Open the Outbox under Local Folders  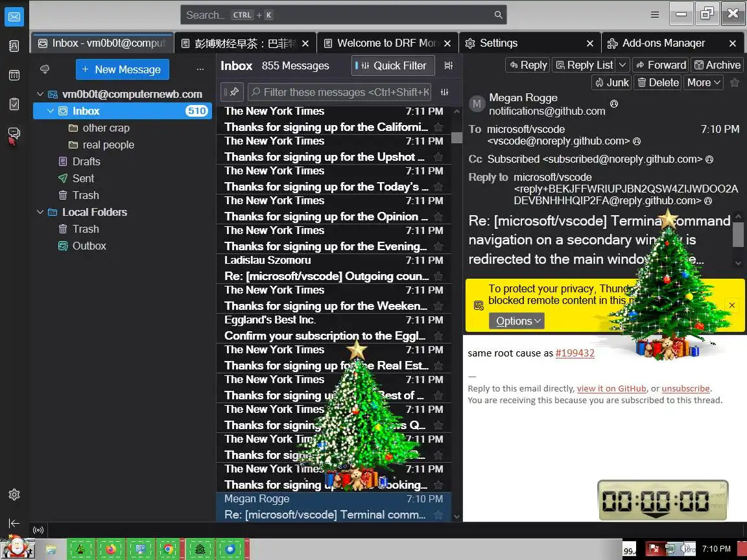[x=123, y=246]
